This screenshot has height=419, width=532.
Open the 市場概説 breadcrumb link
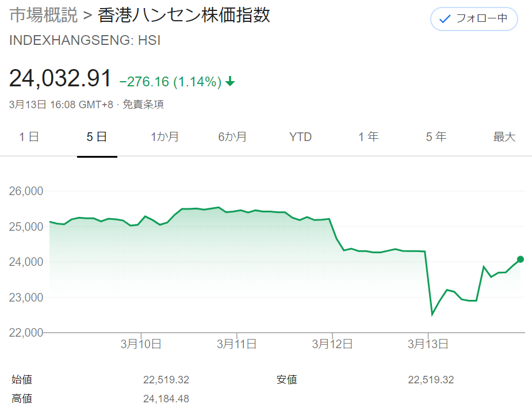pyautogui.click(x=44, y=16)
